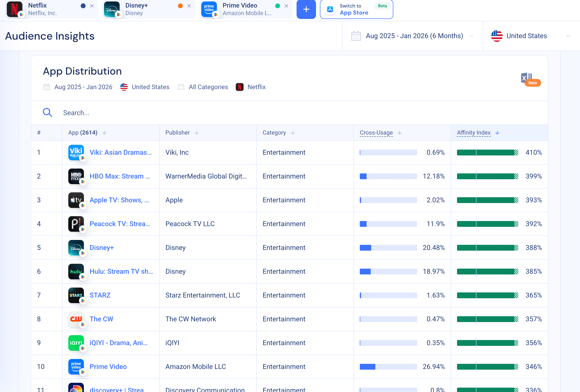Click the Peacock app icon in row 4
Image resolution: width=580 pixels, height=392 pixels.
[76, 224]
